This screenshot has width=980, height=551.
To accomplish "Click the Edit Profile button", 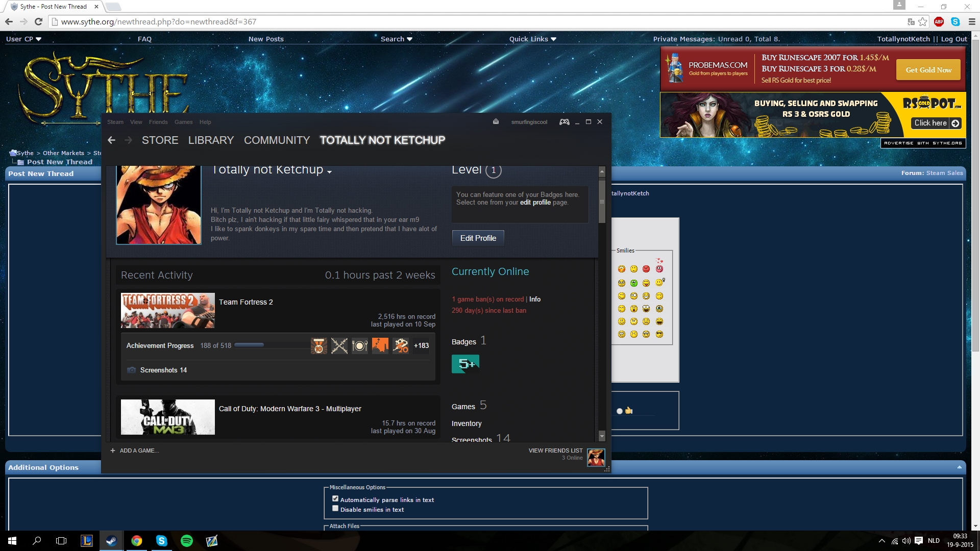I will (478, 238).
